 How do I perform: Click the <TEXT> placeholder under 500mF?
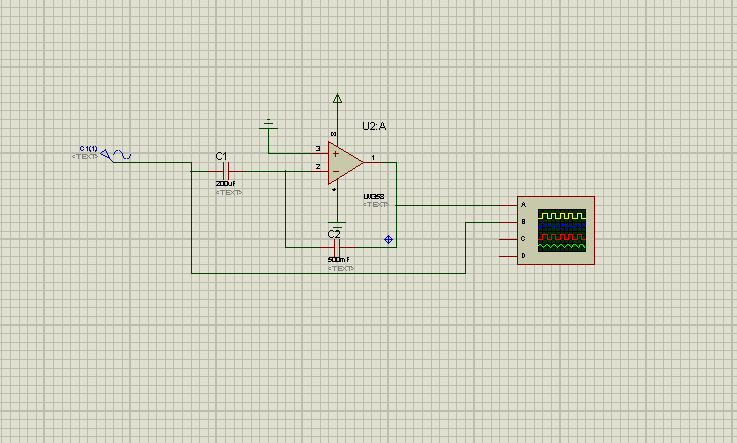[341, 269]
